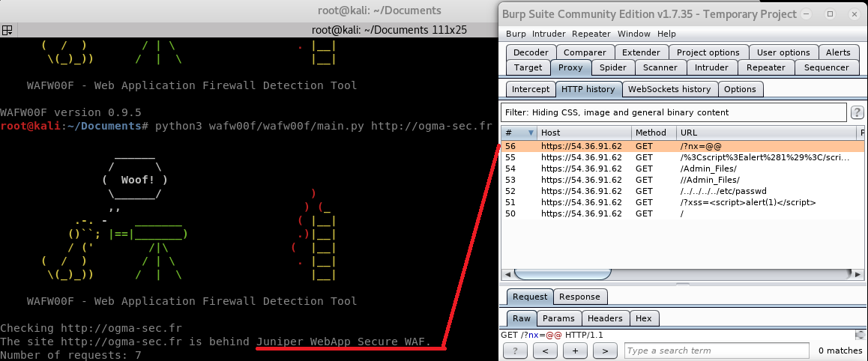This screenshot has height=361, width=868.
Task: Switch to the Request tab
Action: point(530,297)
